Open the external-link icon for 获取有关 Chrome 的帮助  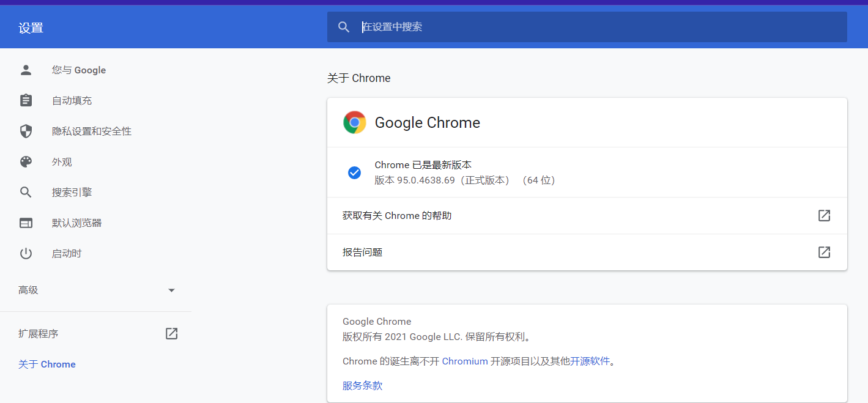pos(825,215)
